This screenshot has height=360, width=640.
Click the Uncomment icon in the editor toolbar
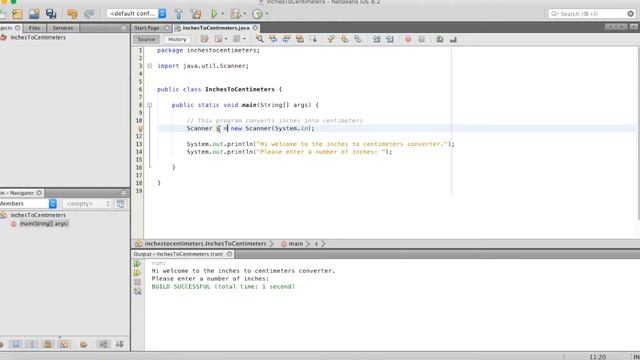pyautogui.click(x=453, y=39)
